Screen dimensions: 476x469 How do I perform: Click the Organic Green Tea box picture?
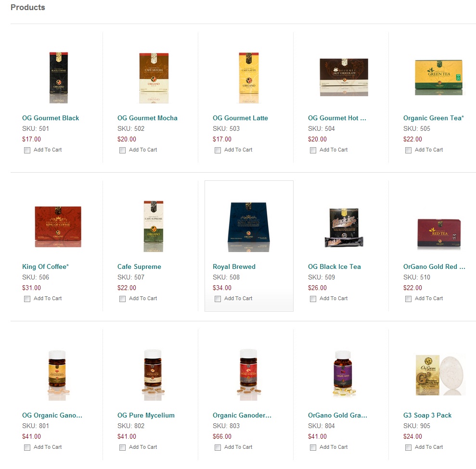click(438, 77)
